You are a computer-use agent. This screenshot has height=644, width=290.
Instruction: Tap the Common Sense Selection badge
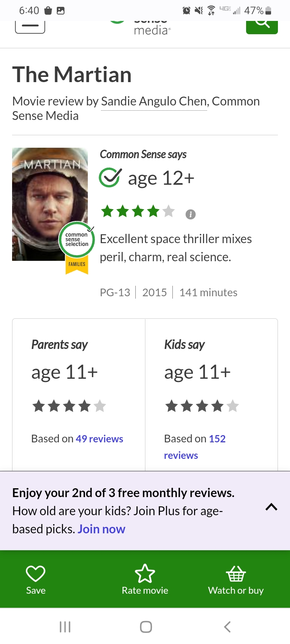click(77, 246)
